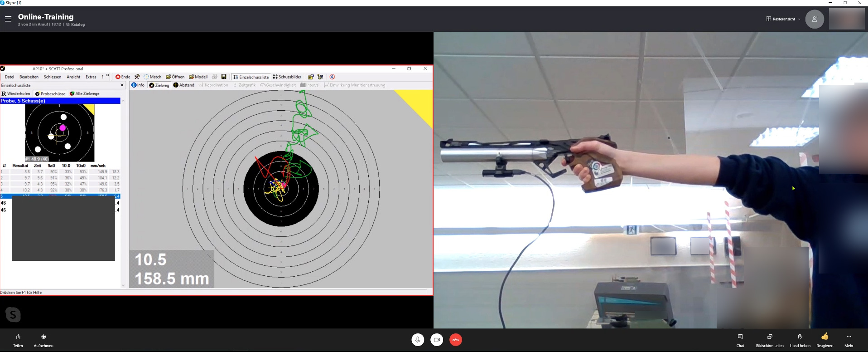Switch to the Schussbilder tab
The image size is (868, 352).
[x=287, y=77]
